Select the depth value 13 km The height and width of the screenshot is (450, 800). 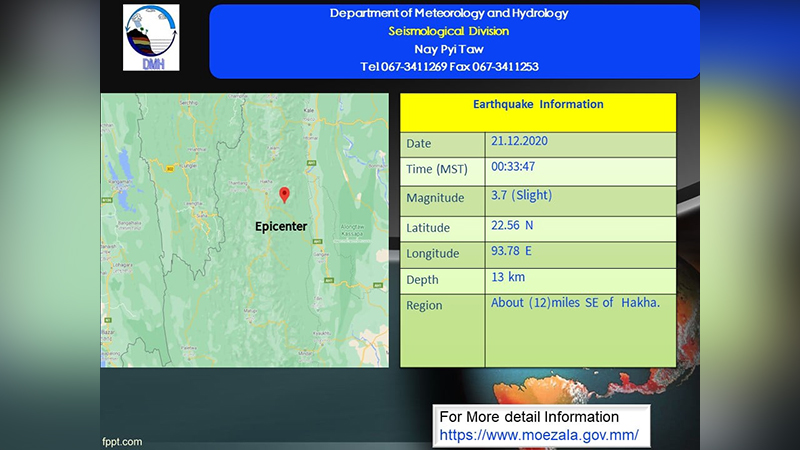tap(508, 277)
